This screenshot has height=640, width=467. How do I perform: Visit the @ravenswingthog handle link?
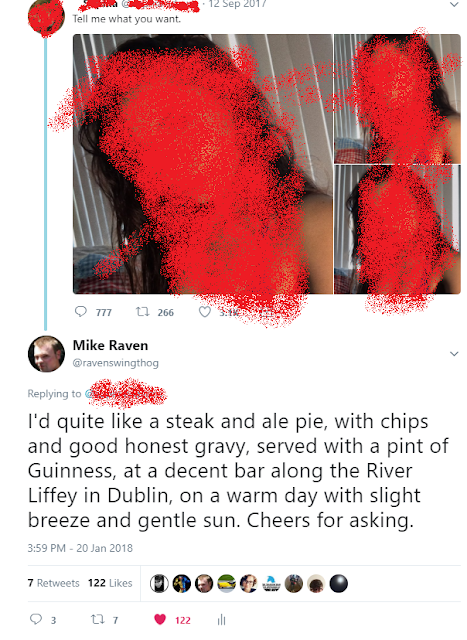tap(116, 363)
